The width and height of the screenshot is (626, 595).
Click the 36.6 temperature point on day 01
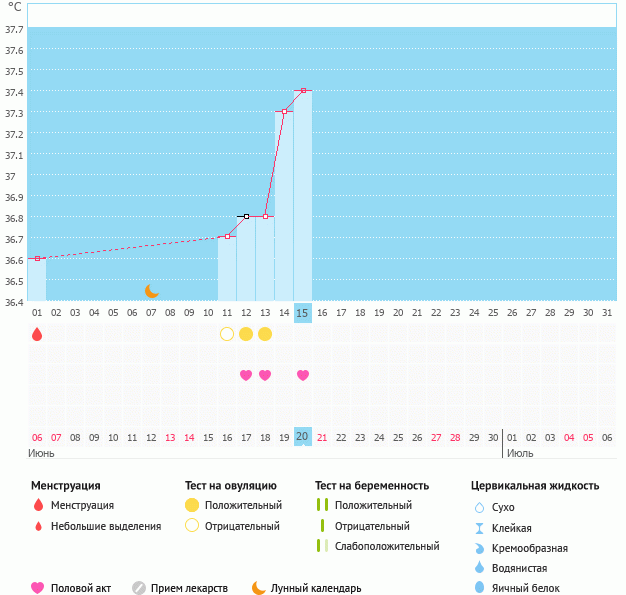tap(37, 258)
